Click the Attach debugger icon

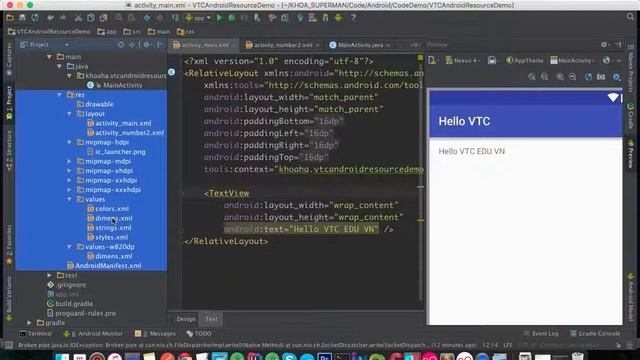pos(257,18)
